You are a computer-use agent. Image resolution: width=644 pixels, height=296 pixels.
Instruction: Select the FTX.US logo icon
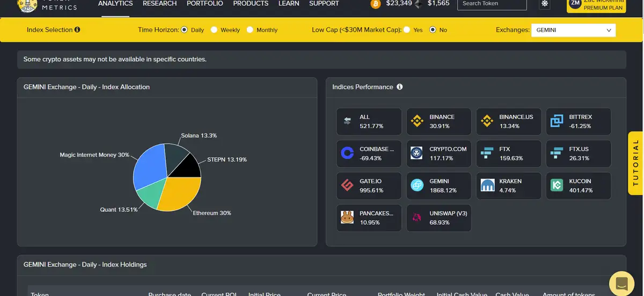[x=557, y=153]
